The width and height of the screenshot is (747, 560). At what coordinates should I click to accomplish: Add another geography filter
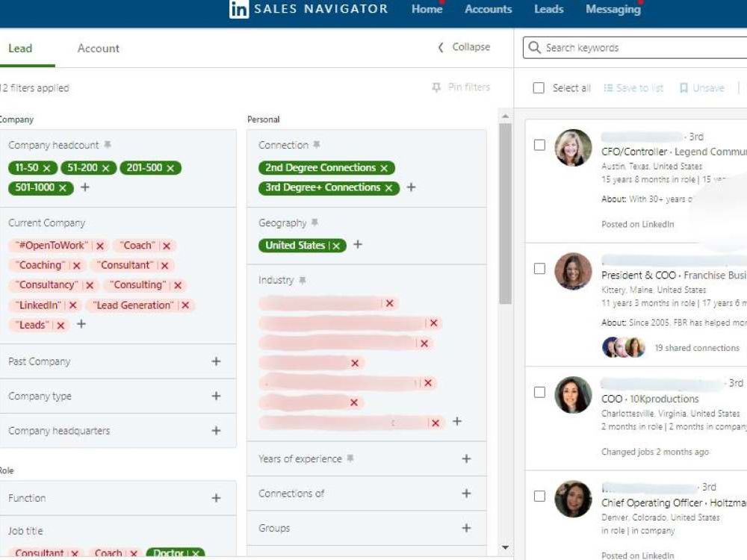tap(358, 244)
